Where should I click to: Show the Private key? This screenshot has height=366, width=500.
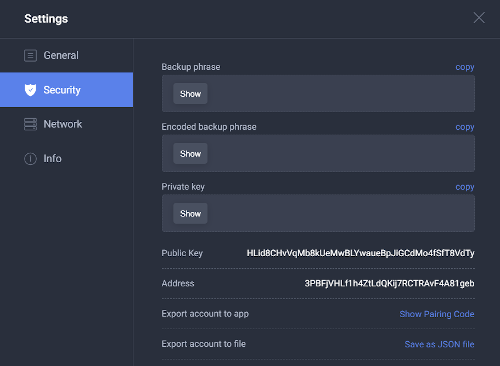click(x=190, y=214)
